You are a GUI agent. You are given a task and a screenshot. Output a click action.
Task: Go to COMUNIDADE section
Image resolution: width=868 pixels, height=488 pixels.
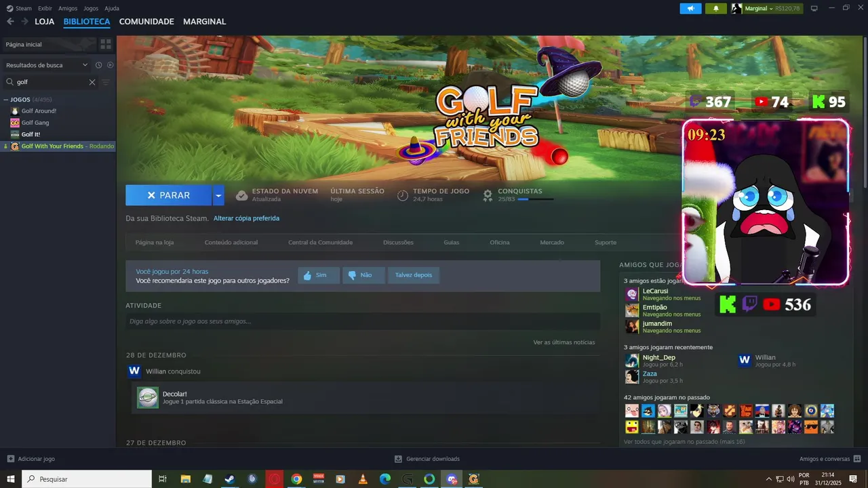[146, 22]
